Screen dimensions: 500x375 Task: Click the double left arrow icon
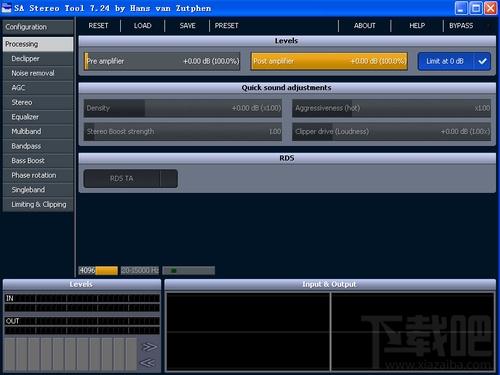148,362
